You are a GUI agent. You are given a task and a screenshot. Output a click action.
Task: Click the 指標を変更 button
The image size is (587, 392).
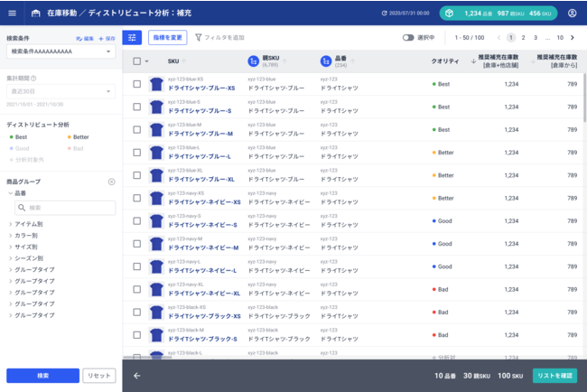point(167,38)
